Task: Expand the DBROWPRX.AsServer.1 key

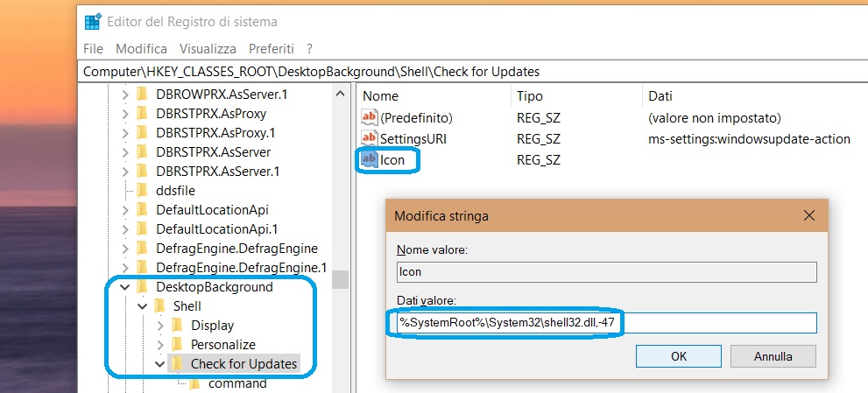Action: click(x=125, y=95)
